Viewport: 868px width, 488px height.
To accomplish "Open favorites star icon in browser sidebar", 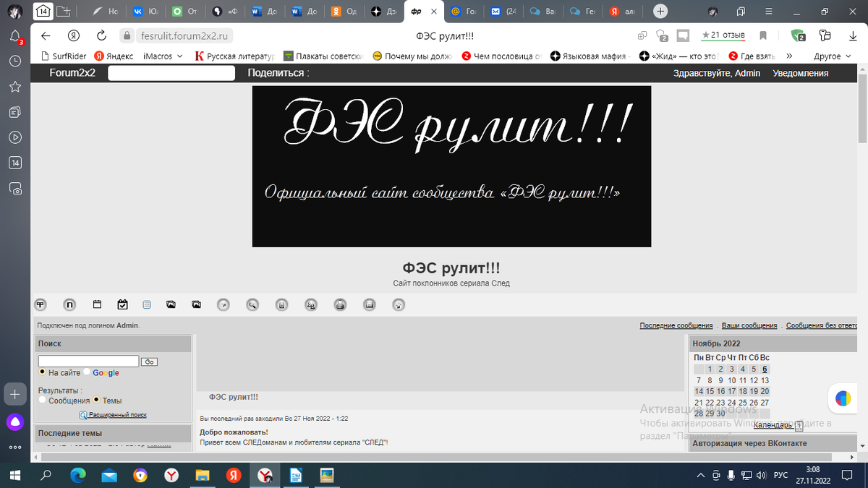I will (x=15, y=87).
